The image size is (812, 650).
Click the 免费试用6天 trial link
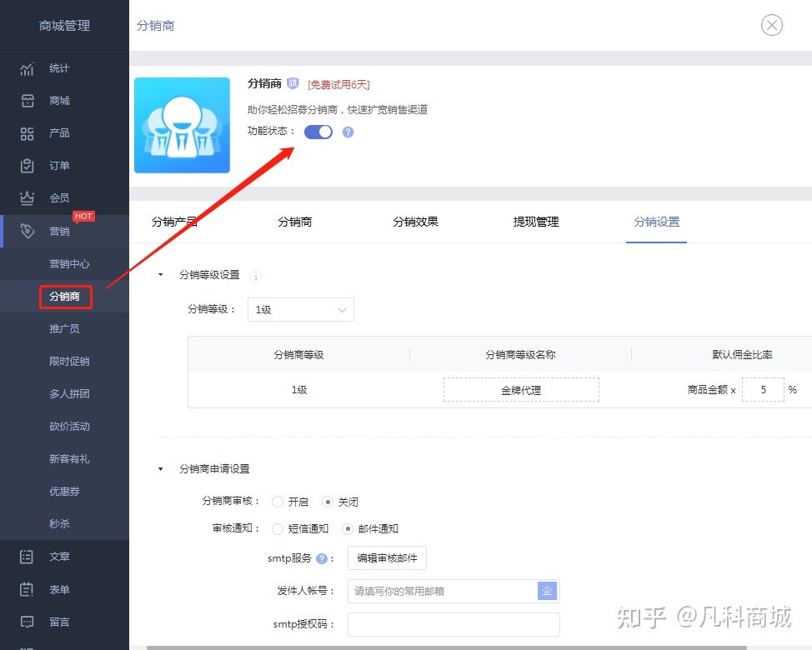338,85
